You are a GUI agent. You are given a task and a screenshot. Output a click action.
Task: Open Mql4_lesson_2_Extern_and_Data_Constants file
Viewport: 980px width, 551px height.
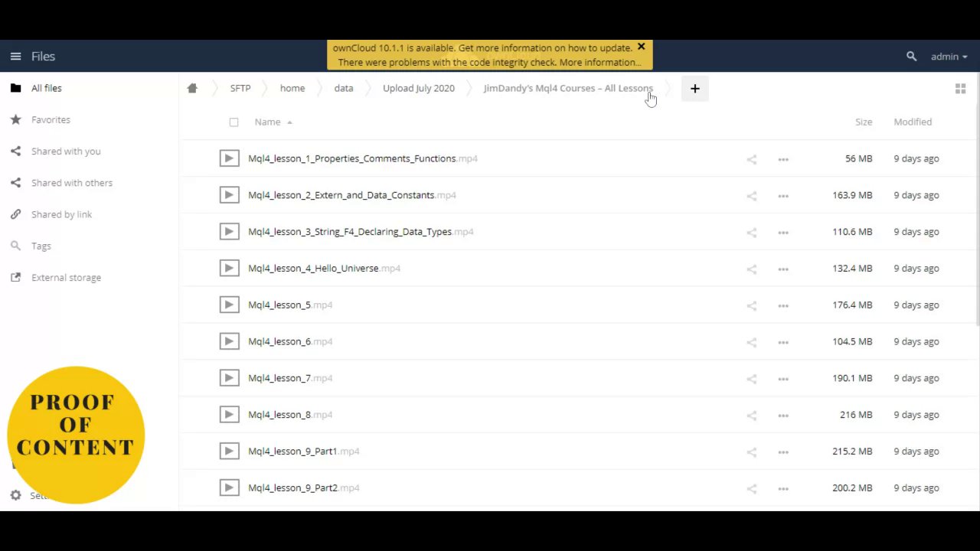click(x=351, y=195)
